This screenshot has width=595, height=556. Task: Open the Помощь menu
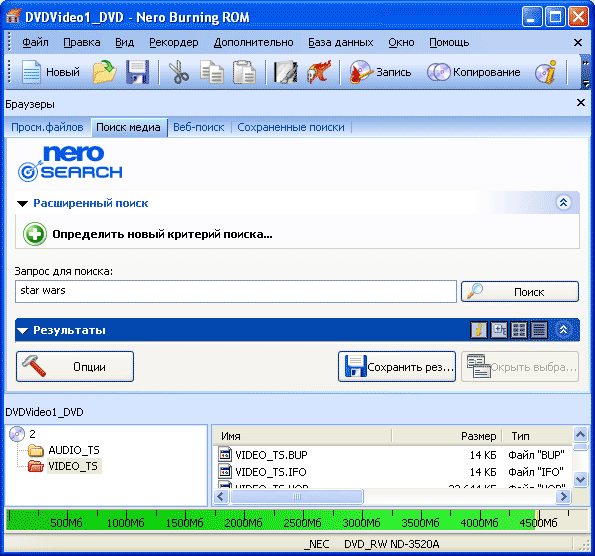click(449, 43)
